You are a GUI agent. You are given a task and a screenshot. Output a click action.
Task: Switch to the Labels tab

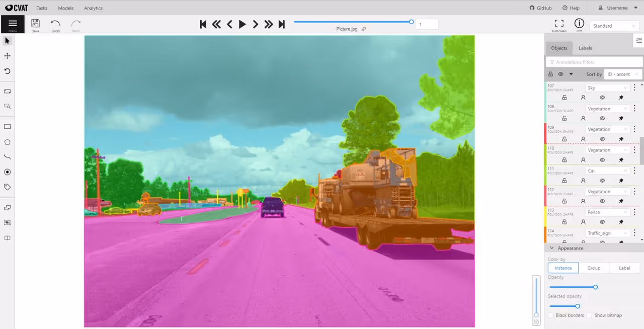[x=585, y=48]
